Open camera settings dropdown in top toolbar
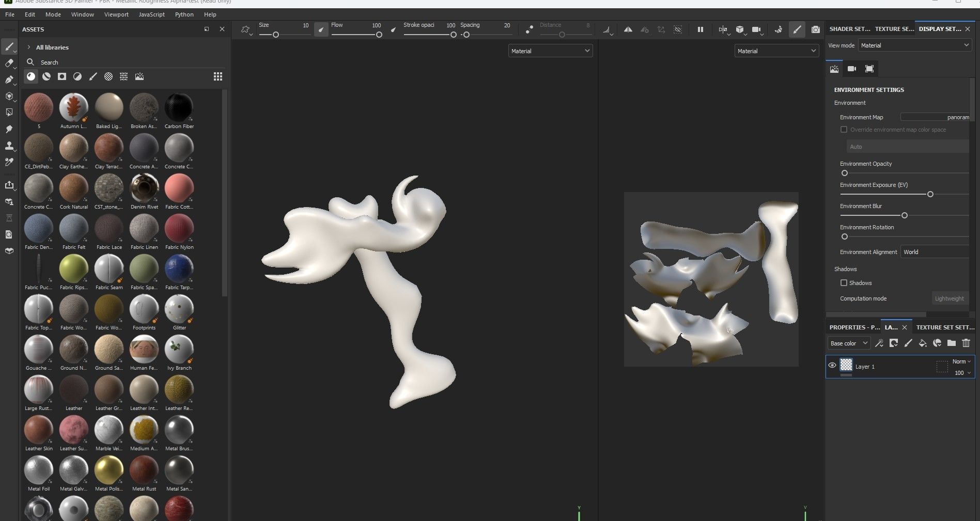Screen dimensions: 980x521 757,30
